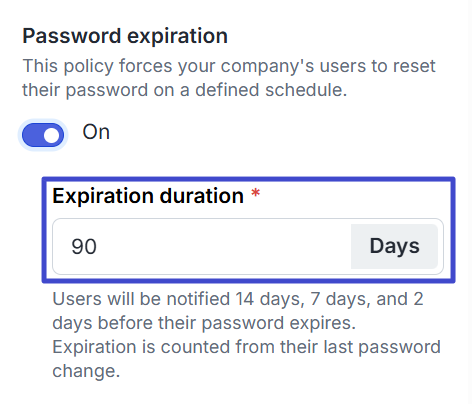Turn off the Password expiration toggle

43,135
